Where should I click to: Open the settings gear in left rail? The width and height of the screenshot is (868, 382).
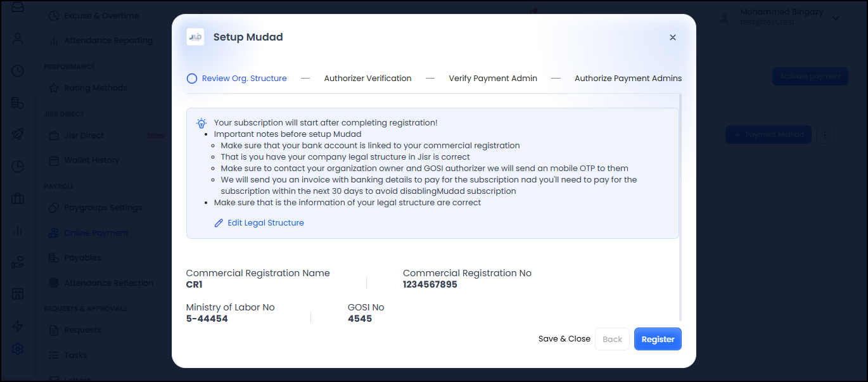18,348
